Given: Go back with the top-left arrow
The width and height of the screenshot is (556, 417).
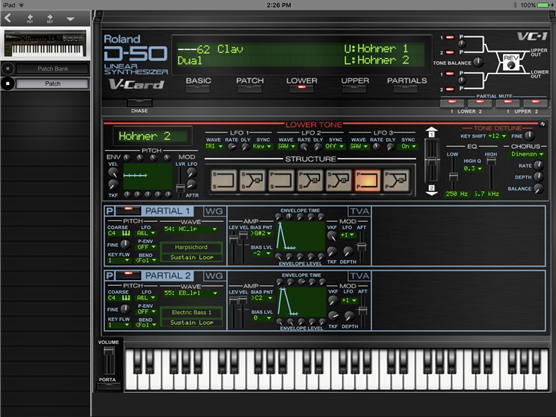Looking at the screenshot, I should click(x=8, y=18).
